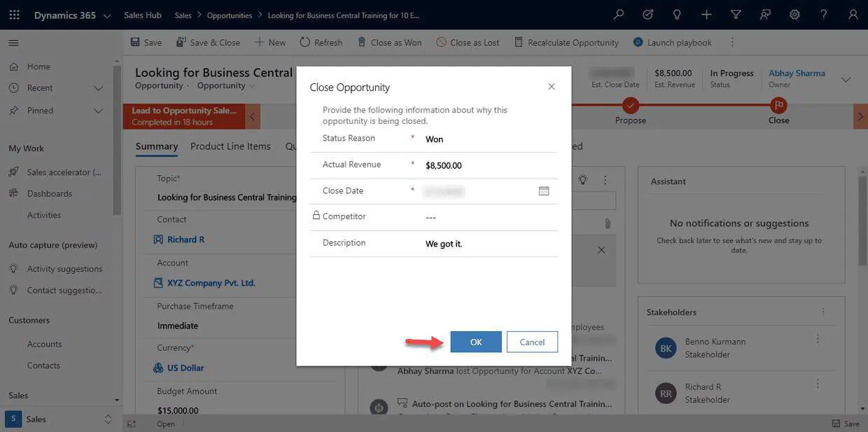Open the lightbulb help assistant icon
868x432 pixels.
point(677,15)
